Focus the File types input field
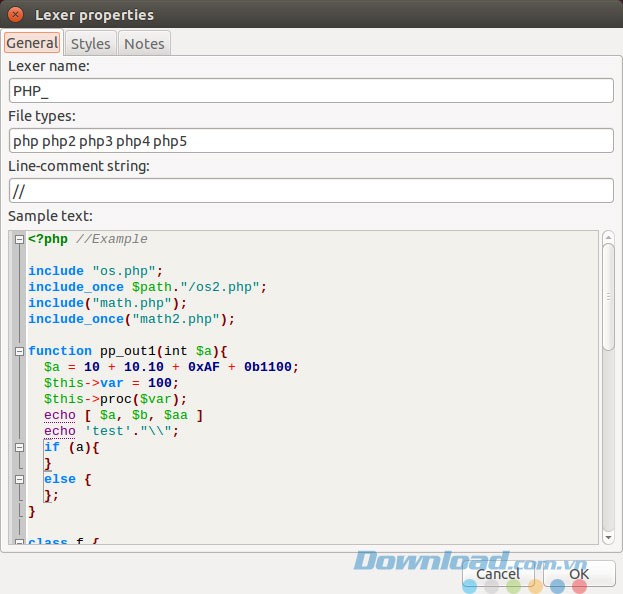The width and height of the screenshot is (623, 594). [x=310, y=140]
